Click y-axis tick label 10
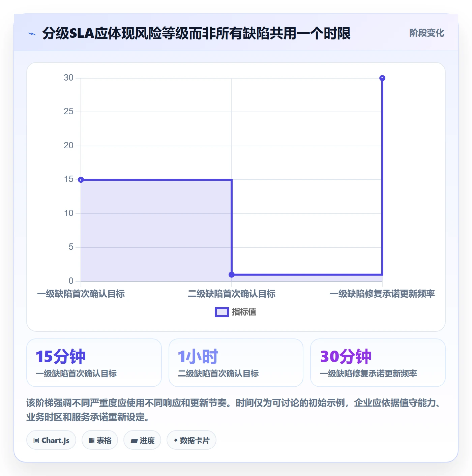472x476 pixels. click(x=68, y=213)
